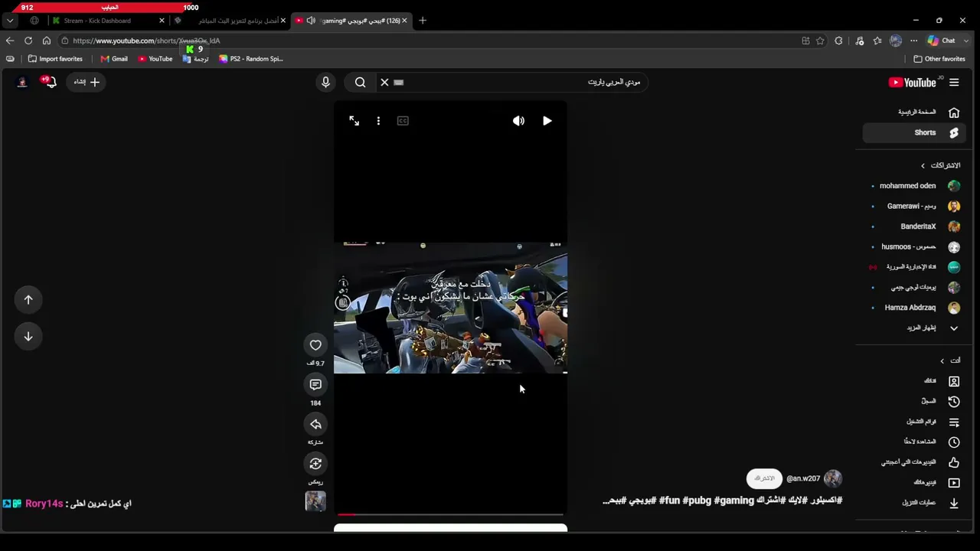Open Import favorites bookmark
The width and height of the screenshot is (980, 551).
click(55, 59)
